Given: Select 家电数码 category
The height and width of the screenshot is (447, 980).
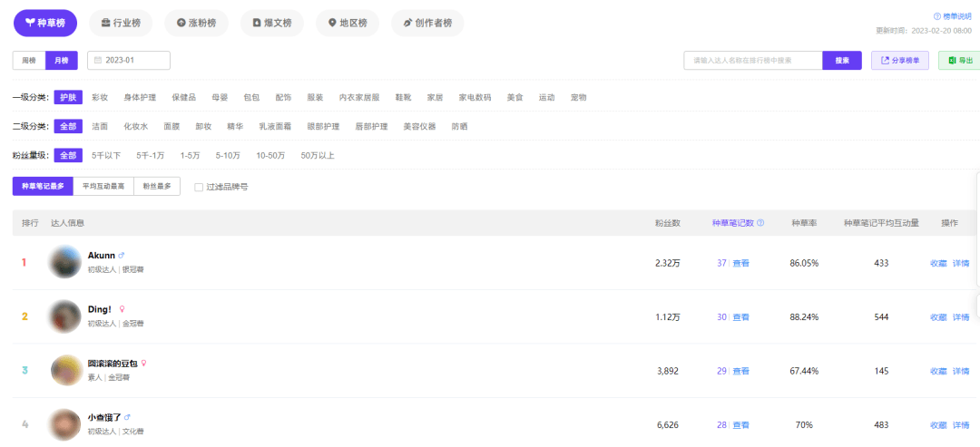Looking at the screenshot, I should pos(475,97).
